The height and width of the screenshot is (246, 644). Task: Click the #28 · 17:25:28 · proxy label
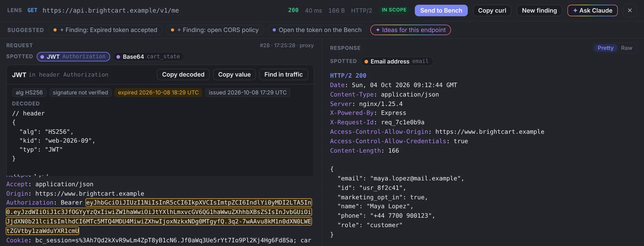[287, 45]
